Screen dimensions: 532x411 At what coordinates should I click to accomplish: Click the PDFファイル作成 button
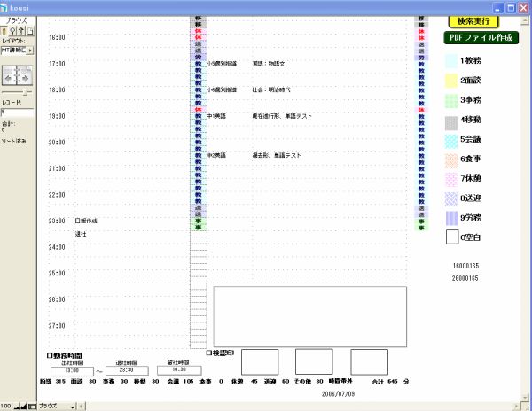[x=480, y=38]
